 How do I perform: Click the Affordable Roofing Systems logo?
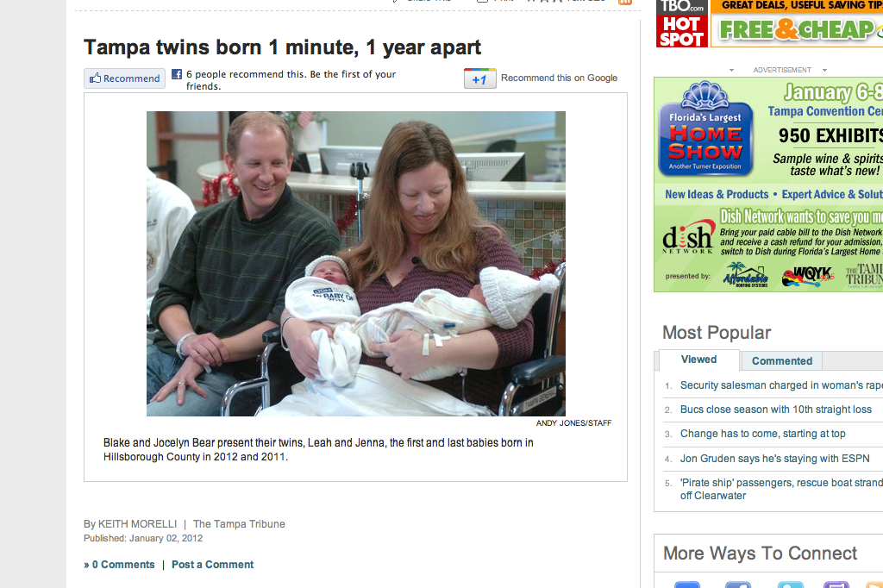pyautogui.click(x=746, y=275)
